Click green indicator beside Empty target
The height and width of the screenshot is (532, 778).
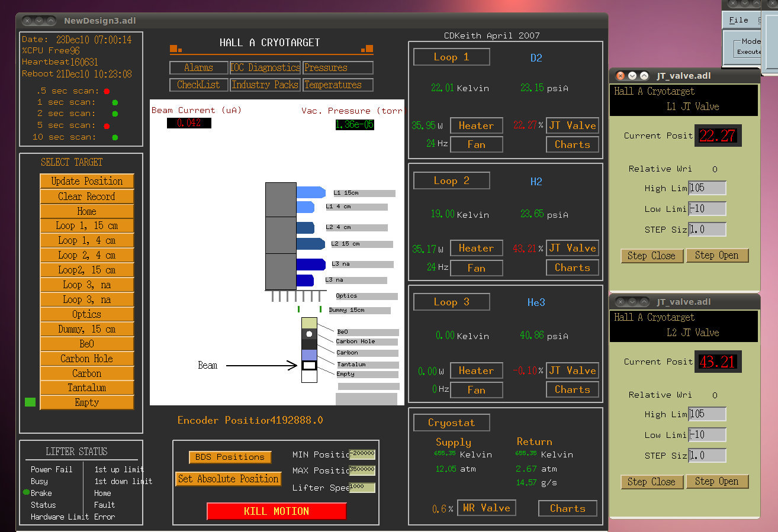(x=30, y=402)
